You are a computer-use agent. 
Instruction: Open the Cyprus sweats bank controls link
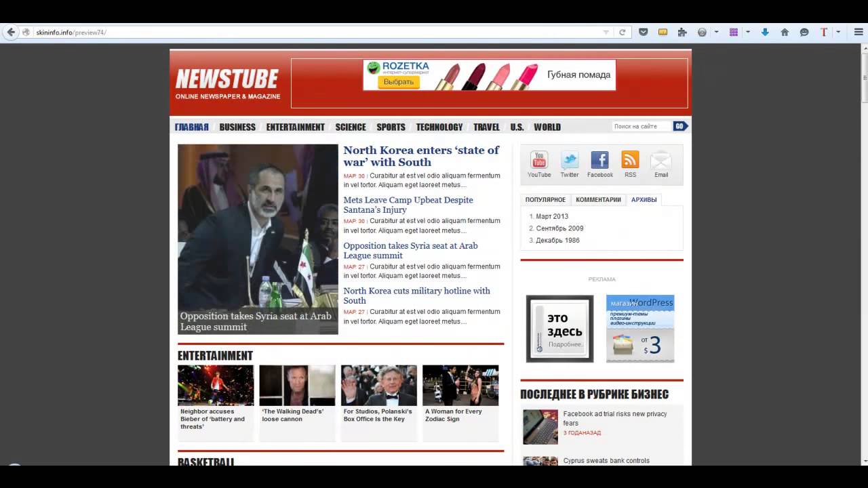click(606, 461)
